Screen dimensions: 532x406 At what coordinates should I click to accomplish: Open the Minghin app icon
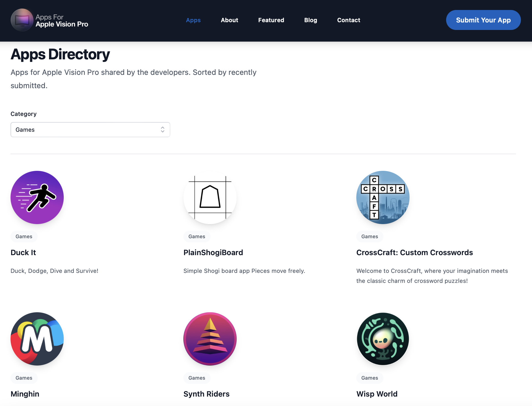point(37,339)
